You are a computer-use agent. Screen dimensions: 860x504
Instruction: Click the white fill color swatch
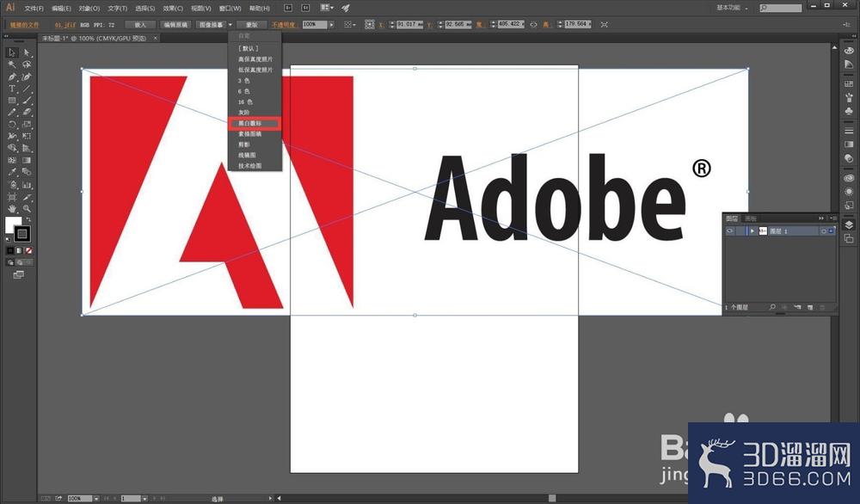click(12, 224)
